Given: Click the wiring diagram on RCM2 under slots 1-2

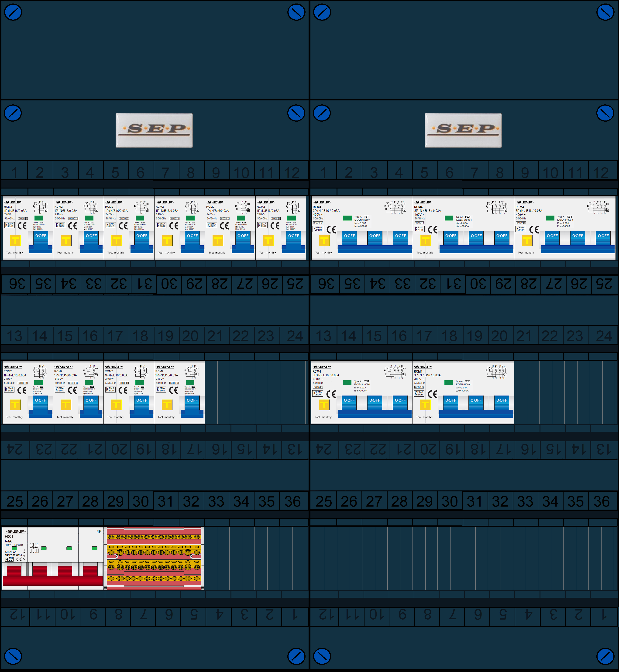Looking at the screenshot, I should click(x=41, y=207).
